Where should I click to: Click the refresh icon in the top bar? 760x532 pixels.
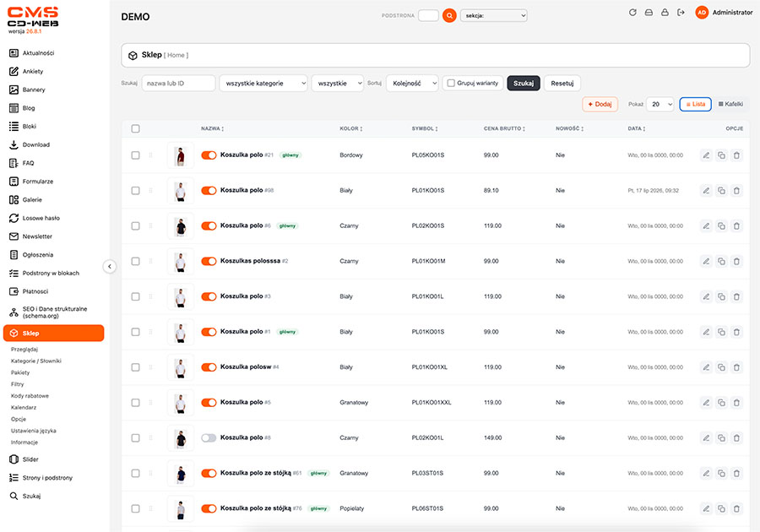tap(632, 13)
